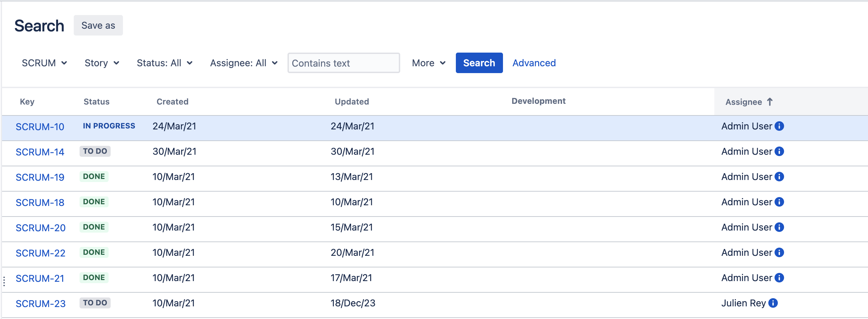The height and width of the screenshot is (319, 868).
Task: Expand the Story issue type filter
Action: pos(101,63)
